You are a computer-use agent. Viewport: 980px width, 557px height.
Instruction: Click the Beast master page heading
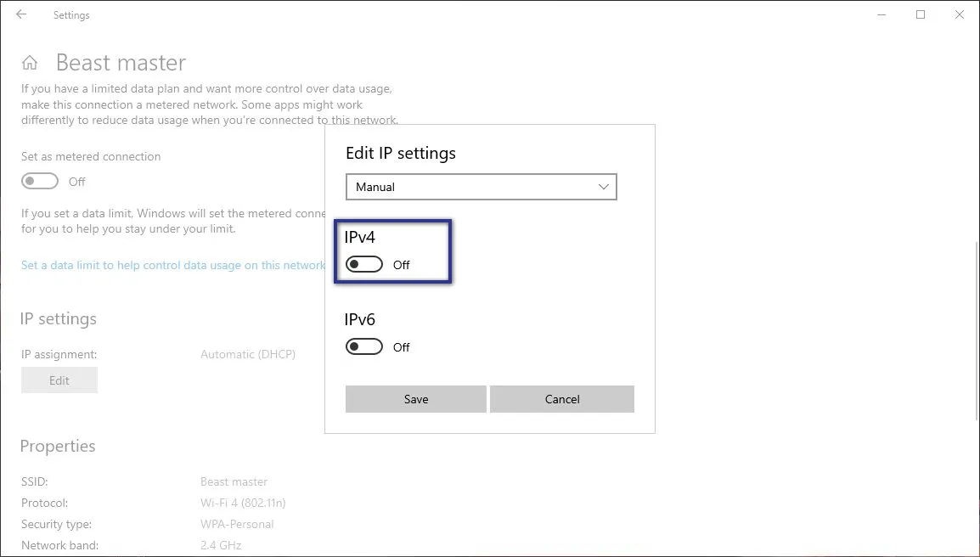[x=121, y=62]
